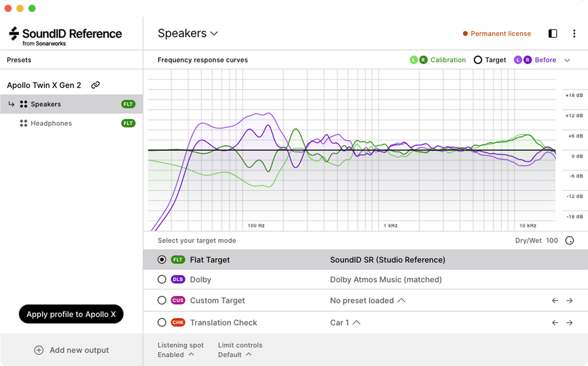Select the Flat Target radio button
The width and height of the screenshot is (588, 366).
click(x=162, y=259)
